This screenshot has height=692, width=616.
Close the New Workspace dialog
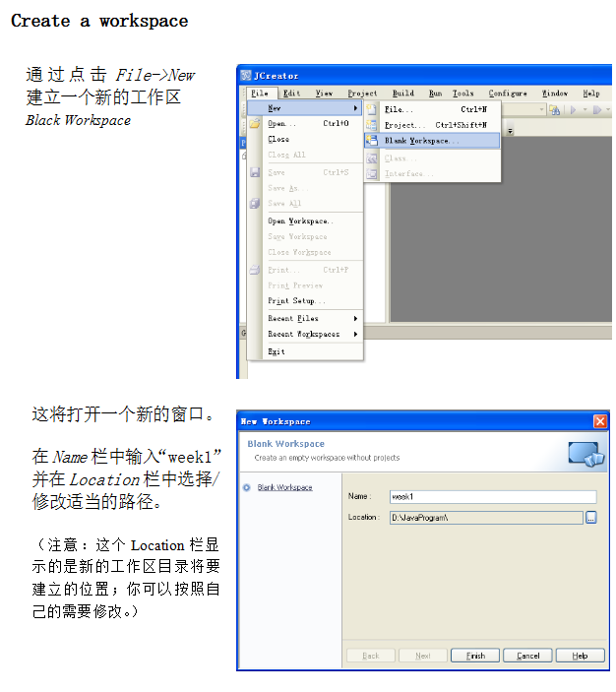tap(600, 421)
